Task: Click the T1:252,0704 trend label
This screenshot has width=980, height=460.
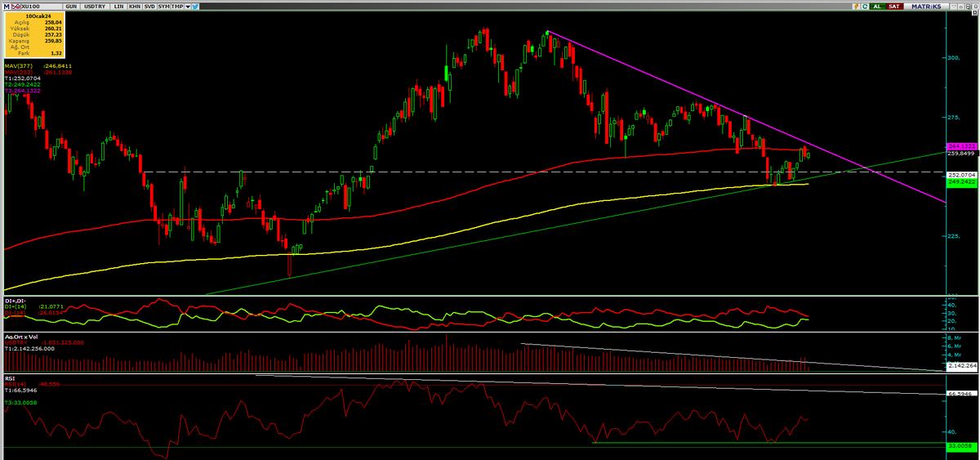Action: coord(22,78)
